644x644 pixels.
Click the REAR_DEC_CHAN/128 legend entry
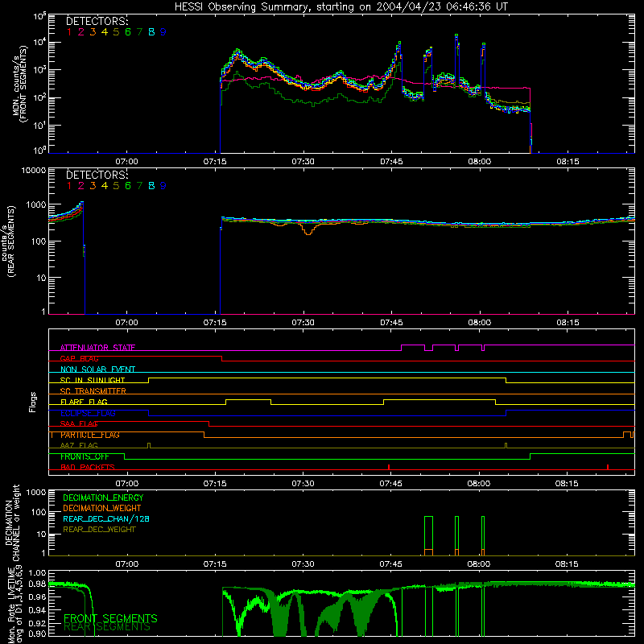(106, 518)
